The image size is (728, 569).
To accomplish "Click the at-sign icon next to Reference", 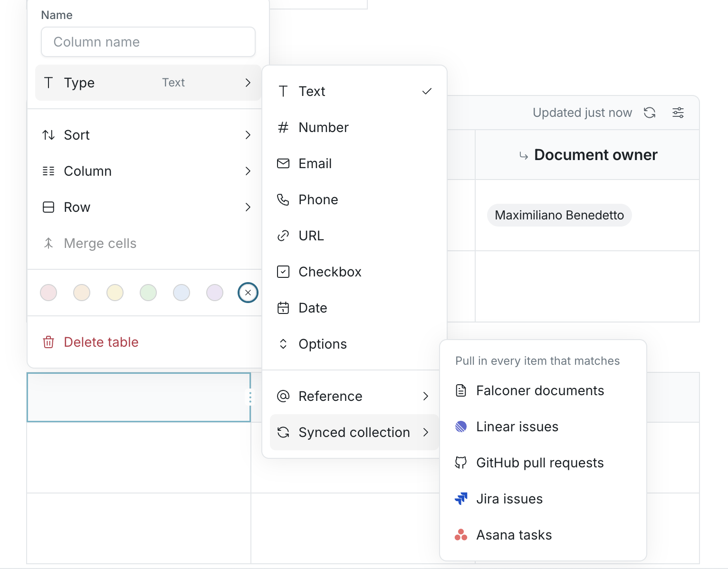I will (283, 396).
